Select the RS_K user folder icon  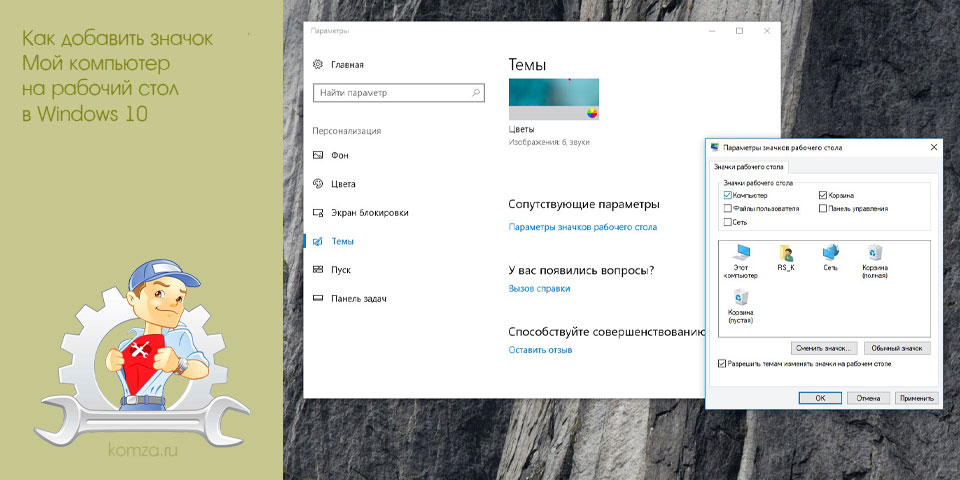pos(786,253)
